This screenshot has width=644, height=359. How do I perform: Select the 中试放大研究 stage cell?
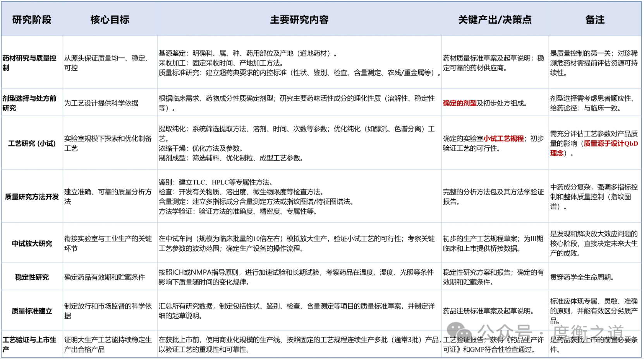pyautogui.click(x=32, y=243)
